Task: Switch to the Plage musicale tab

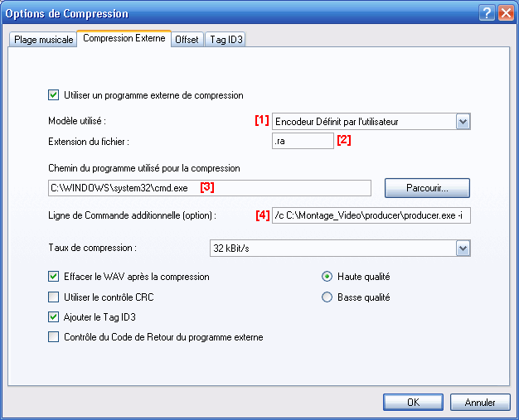Action: click(x=43, y=40)
